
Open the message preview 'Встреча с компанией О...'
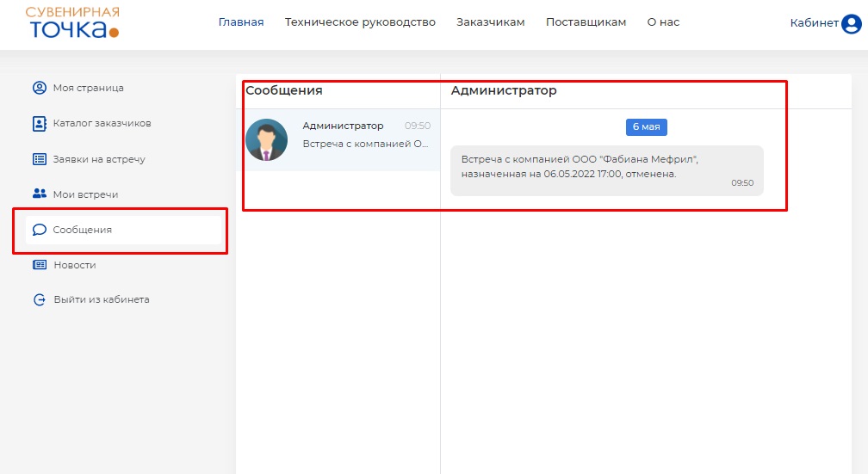point(366,144)
